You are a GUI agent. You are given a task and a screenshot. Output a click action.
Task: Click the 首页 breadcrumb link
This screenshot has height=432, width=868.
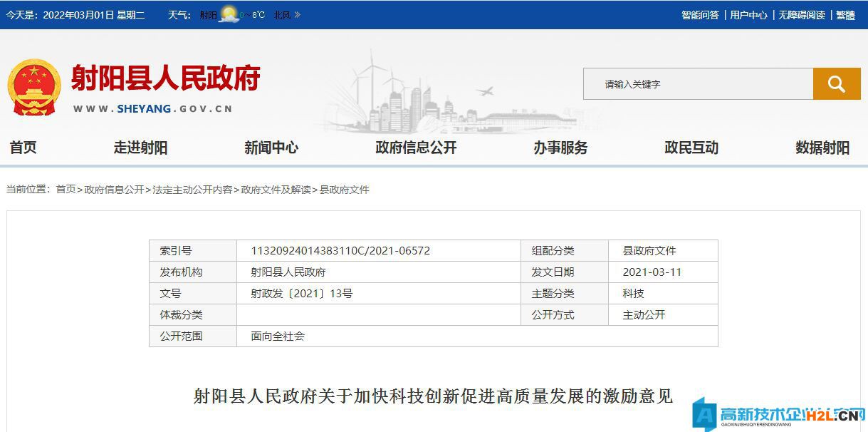[66, 190]
